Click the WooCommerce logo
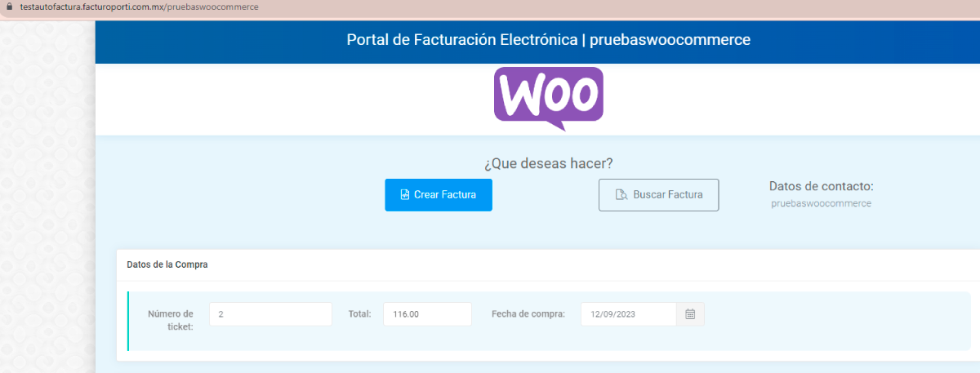The height and width of the screenshot is (373, 980). pyautogui.click(x=549, y=99)
